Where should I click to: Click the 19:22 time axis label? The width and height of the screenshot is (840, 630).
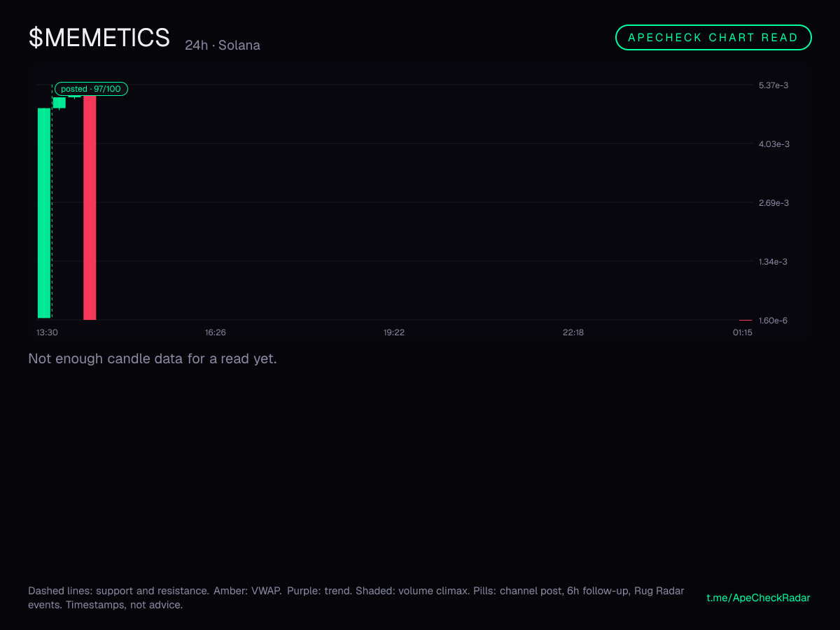[x=394, y=332]
